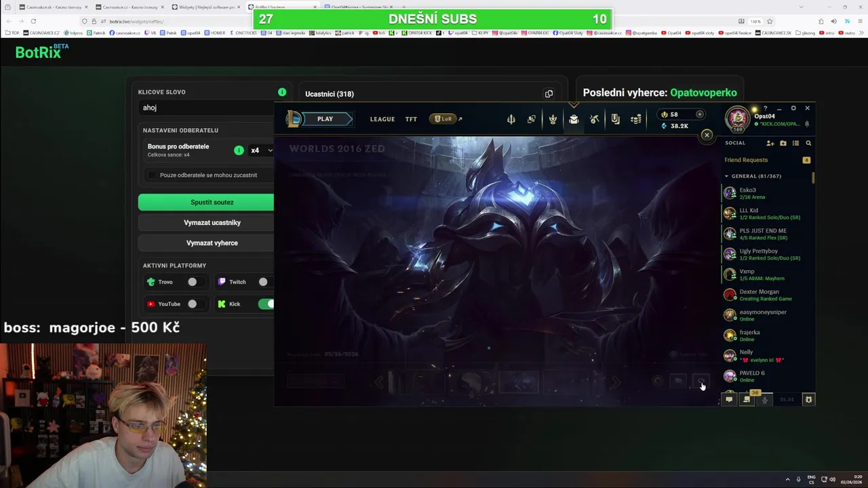868x488 pixels.
Task: Open the Collection laurel icon
Action: tap(553, 119)
